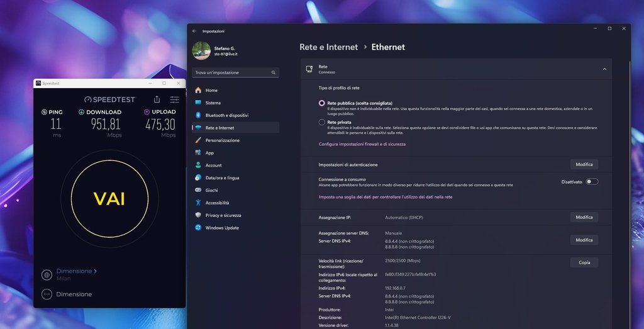Click the Windows Update refresh icon
The image size is (644, 329).
(198, 228)
